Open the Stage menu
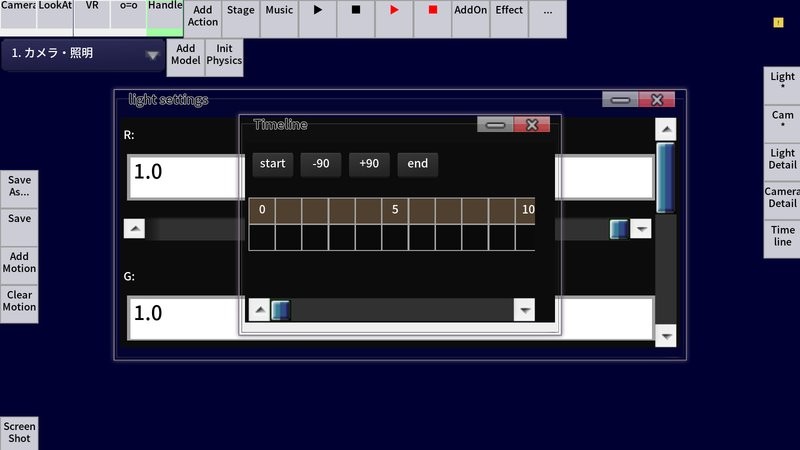This screenshot has width=800, height=450. 241,18
